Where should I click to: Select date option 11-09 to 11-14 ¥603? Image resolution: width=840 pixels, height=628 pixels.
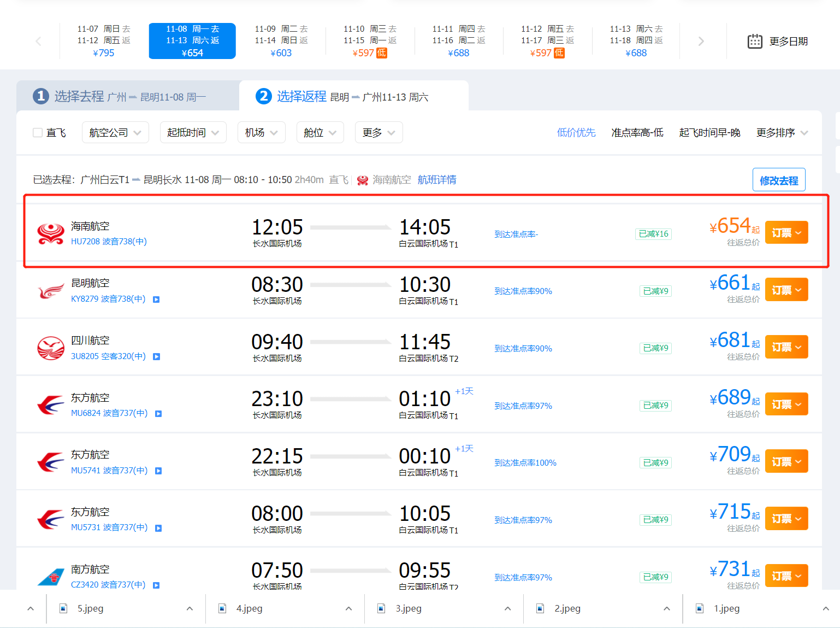pos(281,41)
